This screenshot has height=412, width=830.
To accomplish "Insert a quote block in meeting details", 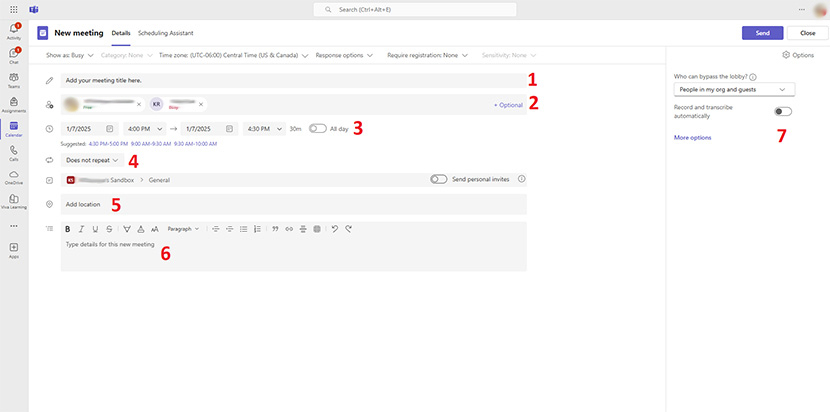I will pyautogui.click(x=275, y=229).
